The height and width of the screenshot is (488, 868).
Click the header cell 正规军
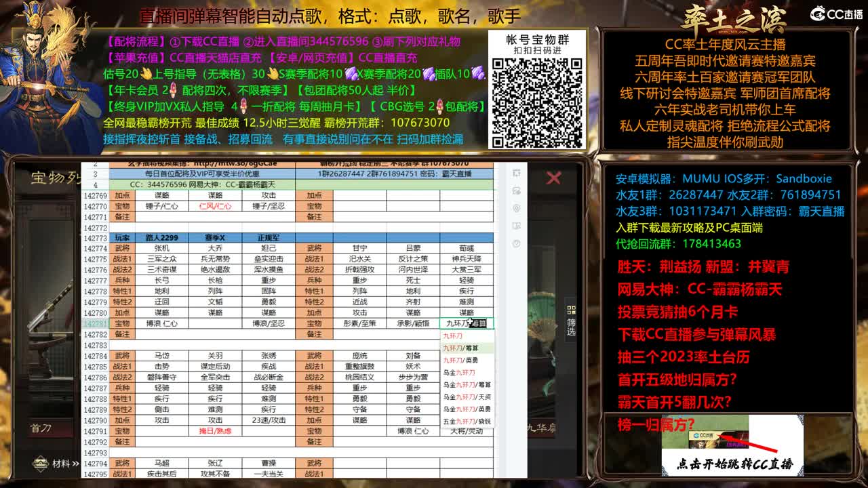[269, 238]
